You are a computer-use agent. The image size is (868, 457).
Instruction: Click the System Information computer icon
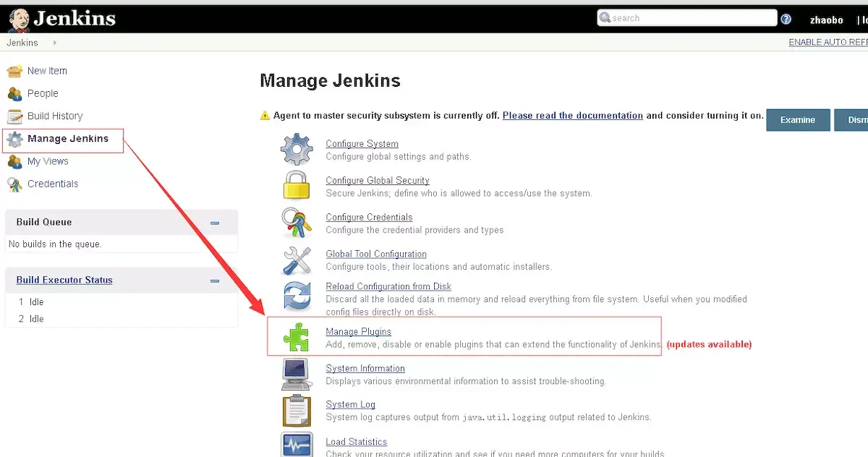coord(297,374)
